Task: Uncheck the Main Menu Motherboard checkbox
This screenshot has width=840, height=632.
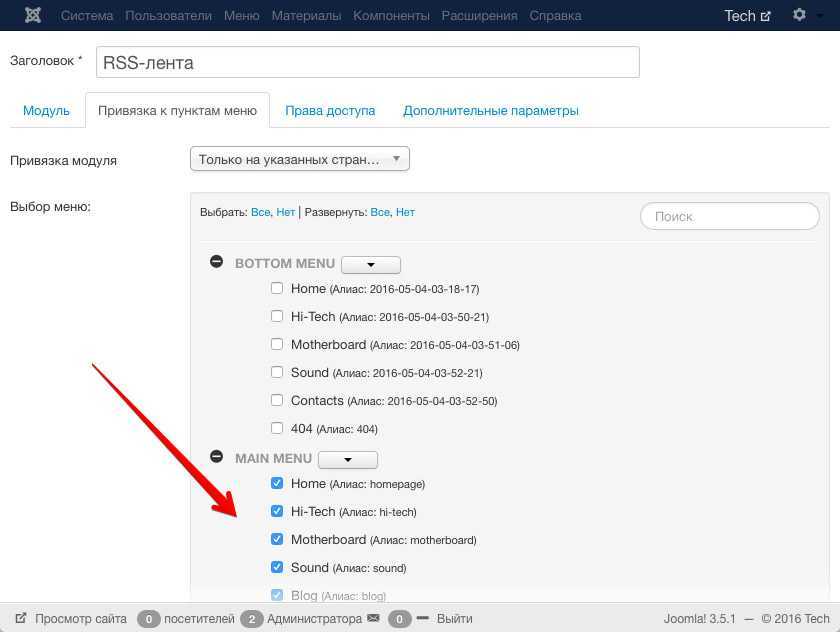Action: (277, 539)
